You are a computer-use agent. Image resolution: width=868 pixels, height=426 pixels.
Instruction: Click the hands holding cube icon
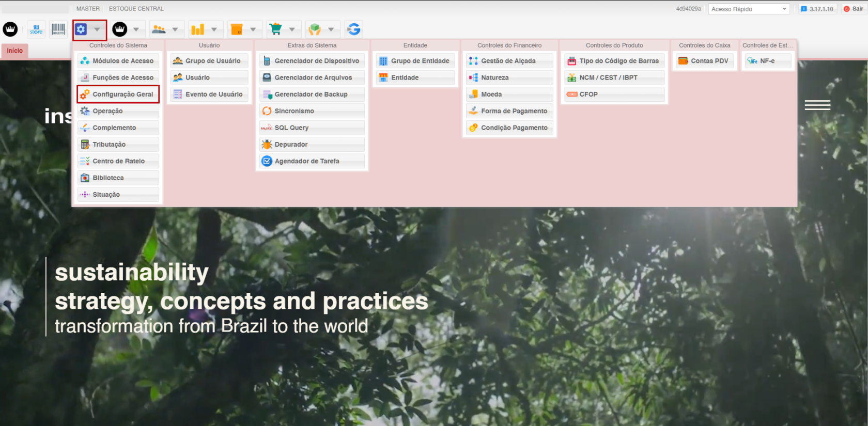click(315, 29)
